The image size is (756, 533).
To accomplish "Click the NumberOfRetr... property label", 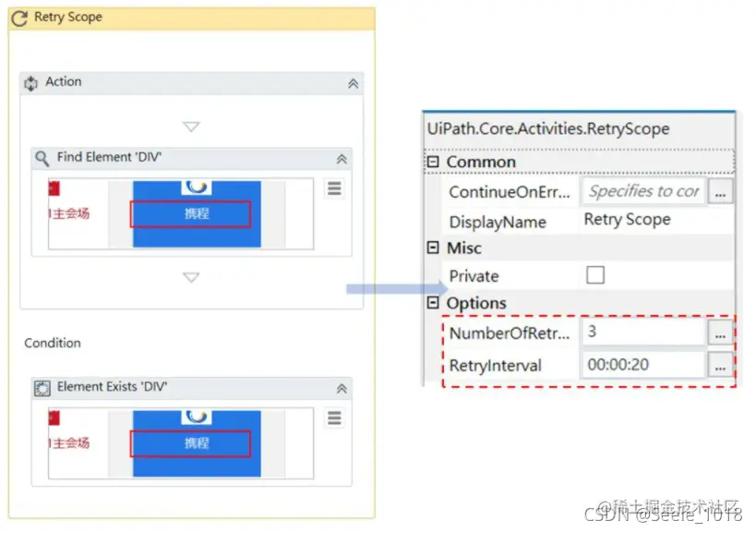I will pos(510,333).
